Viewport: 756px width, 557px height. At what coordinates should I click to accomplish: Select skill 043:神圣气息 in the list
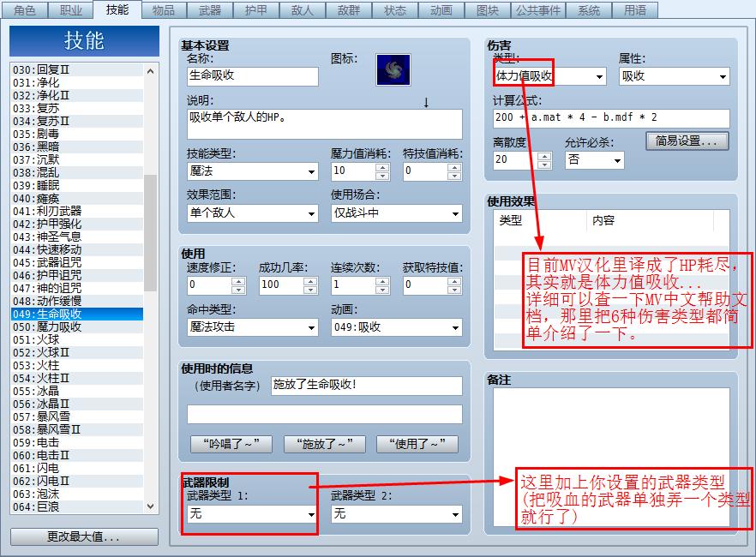[77, 237]
